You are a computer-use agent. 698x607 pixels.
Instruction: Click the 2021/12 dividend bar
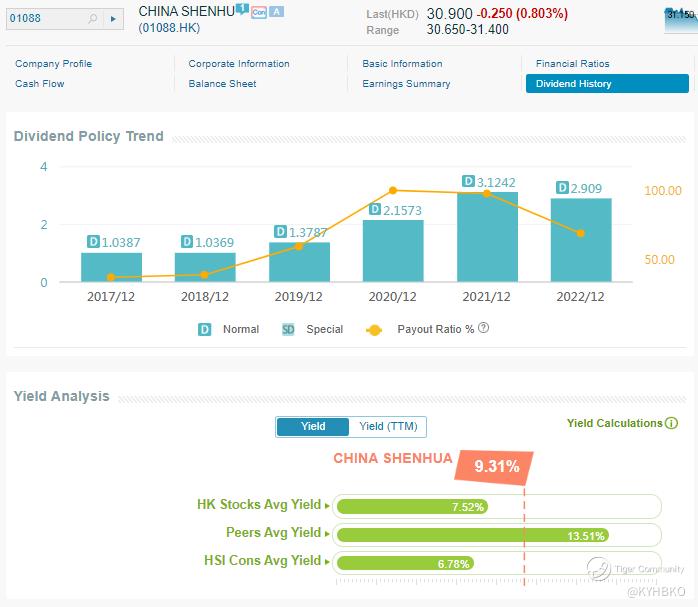[x=487, y=237]
